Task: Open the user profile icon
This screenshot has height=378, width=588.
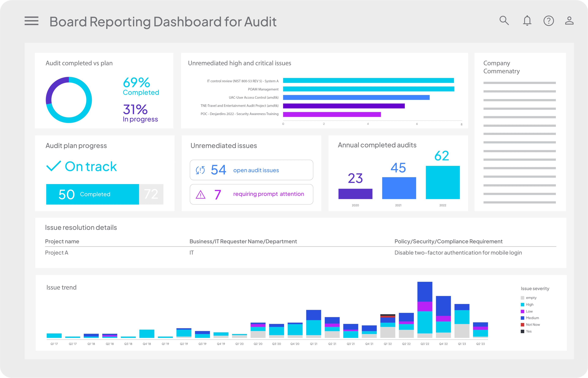Action: click(569, 21)
